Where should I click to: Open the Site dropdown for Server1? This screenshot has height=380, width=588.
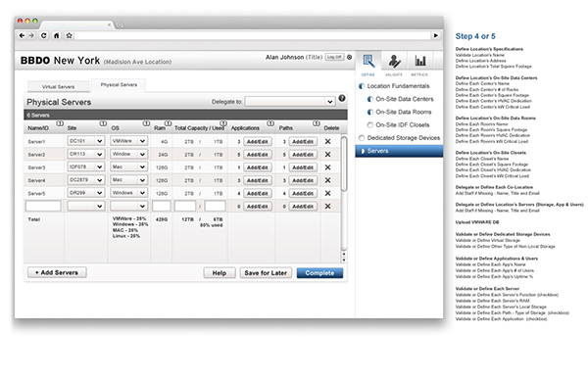(x=86, y=141)
